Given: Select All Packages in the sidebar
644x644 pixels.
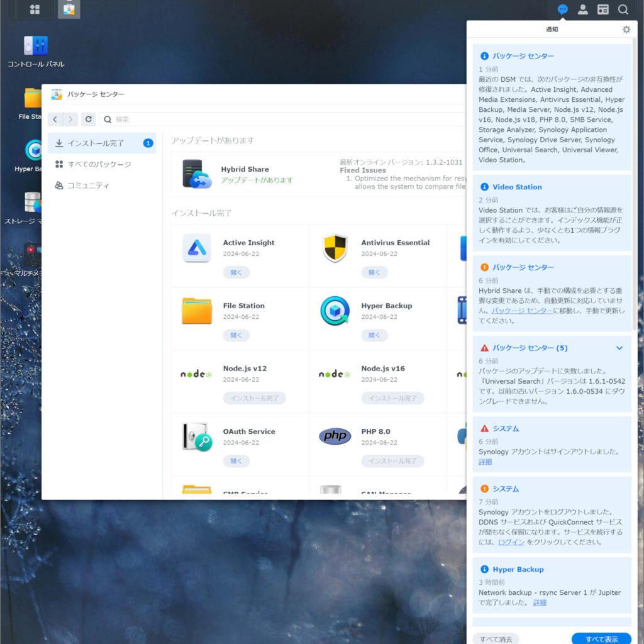Looking at the screenshot, I should 102,164.
